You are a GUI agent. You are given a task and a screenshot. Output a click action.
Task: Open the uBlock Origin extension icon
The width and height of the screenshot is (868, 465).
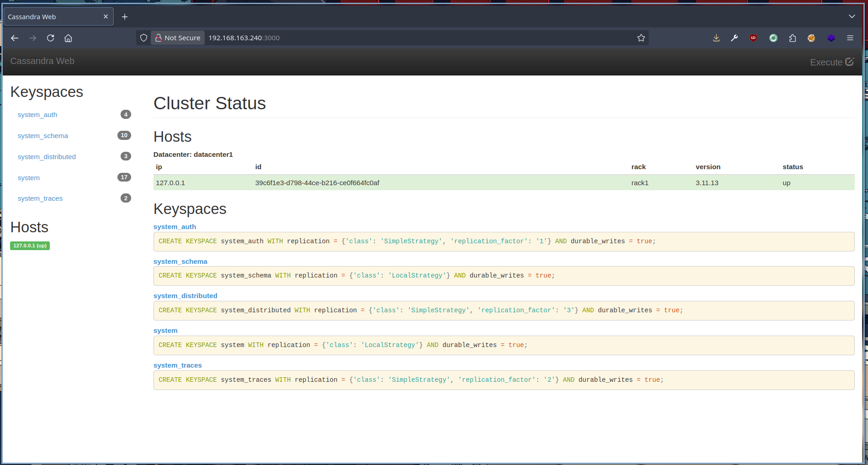753,38
